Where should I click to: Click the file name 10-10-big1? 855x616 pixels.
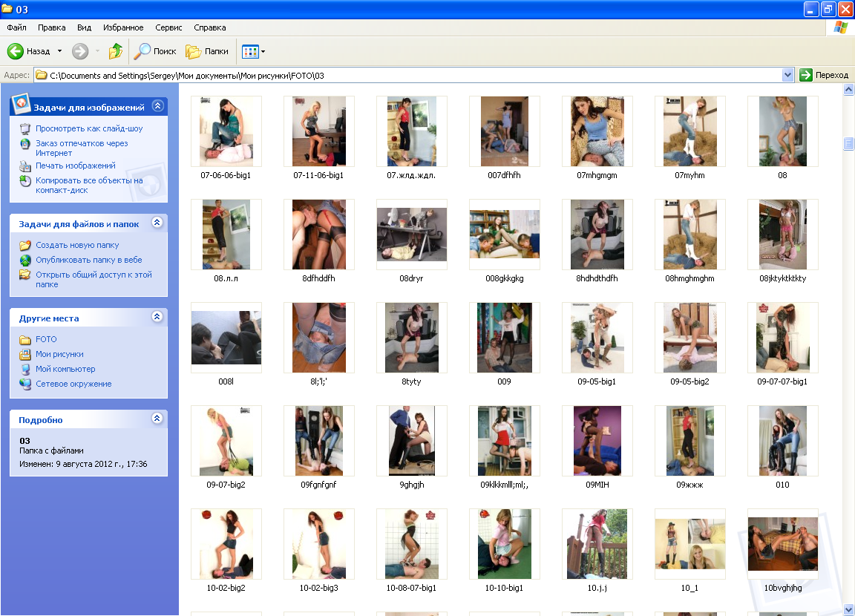click(x=504, y=589)
